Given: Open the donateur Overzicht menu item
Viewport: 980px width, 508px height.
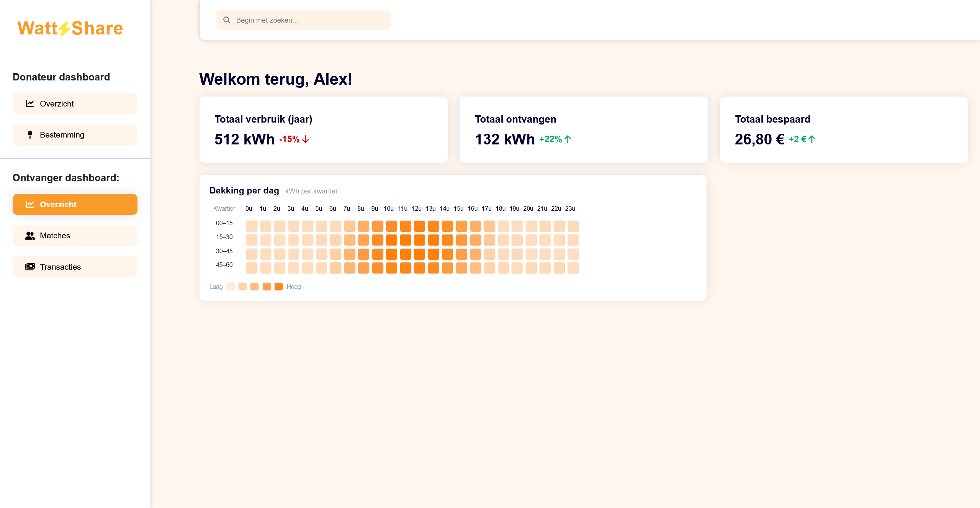Looking at the screenshot, I should coord(75,103).
